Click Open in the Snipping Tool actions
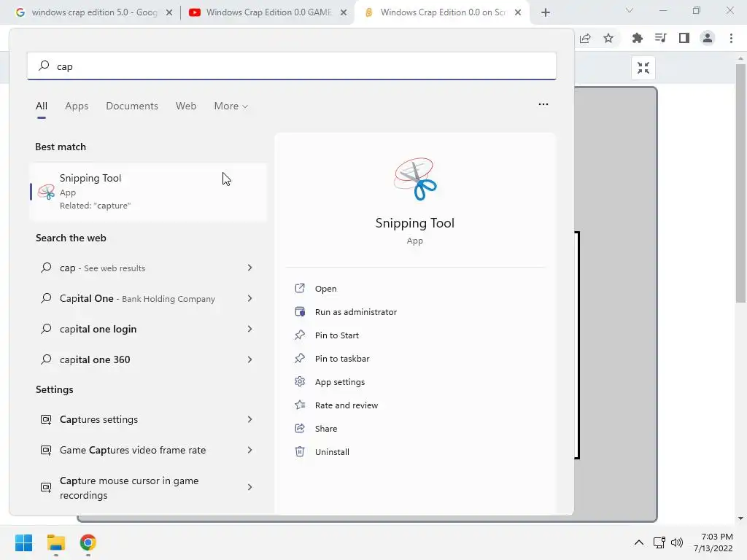Screen dimensions: 747x560 326,289
